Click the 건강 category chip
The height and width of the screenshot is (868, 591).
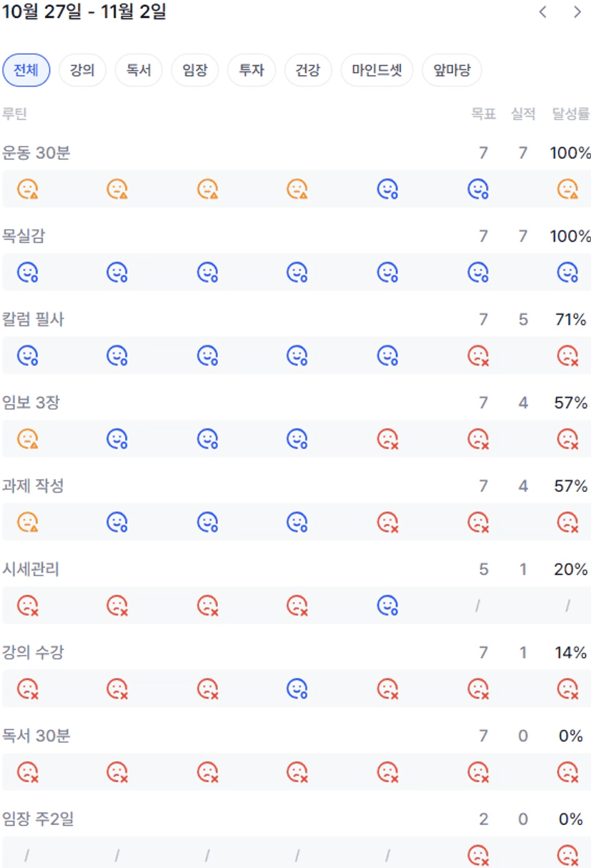click(x=308, y=70)
